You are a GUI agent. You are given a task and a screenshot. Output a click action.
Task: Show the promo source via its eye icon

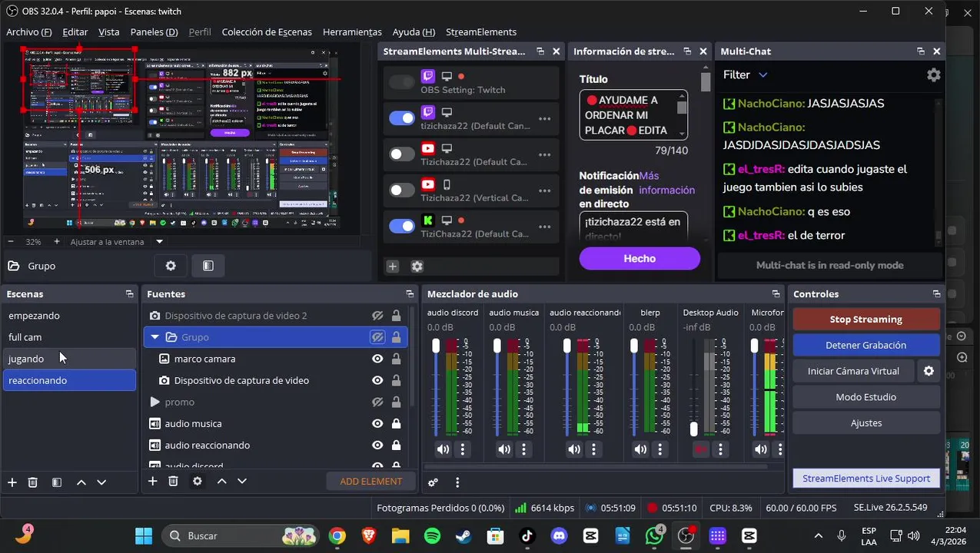[x=377, y=402]
